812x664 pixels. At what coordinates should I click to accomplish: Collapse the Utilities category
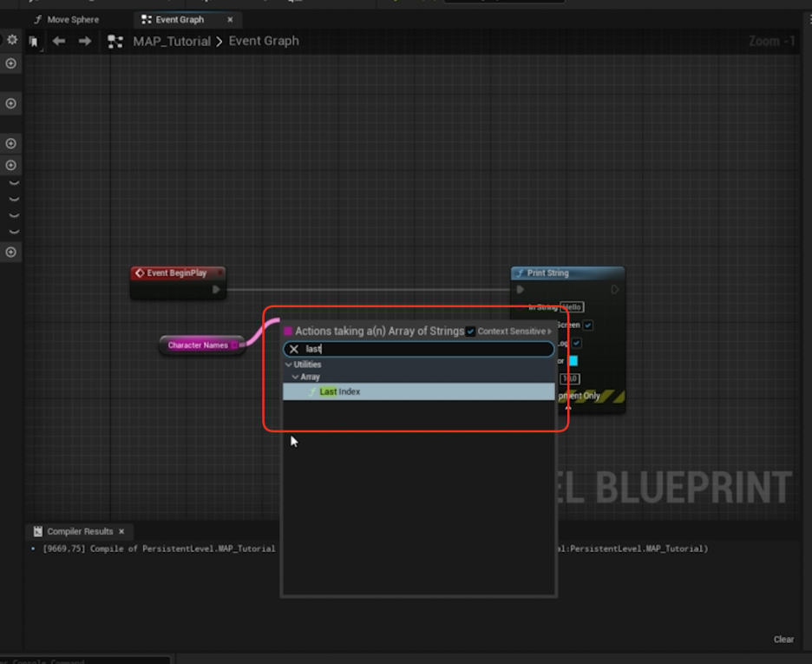click(x=288, y=365)
